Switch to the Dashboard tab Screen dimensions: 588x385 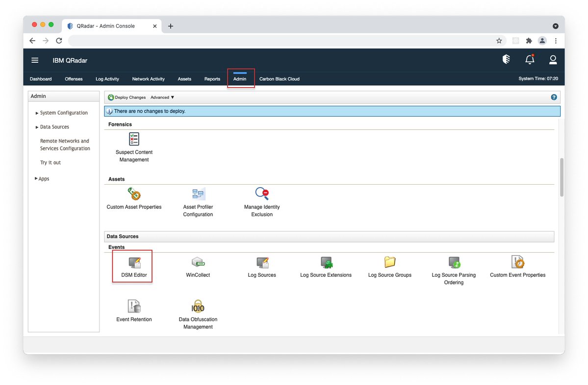[x=41, y=79]
